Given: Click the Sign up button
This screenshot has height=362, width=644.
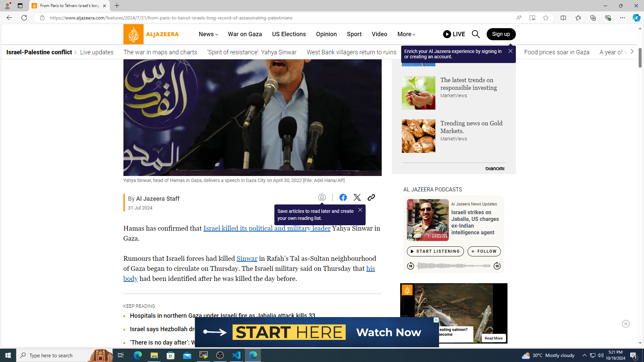Looking at the screenshot, I should pos(501,34).
